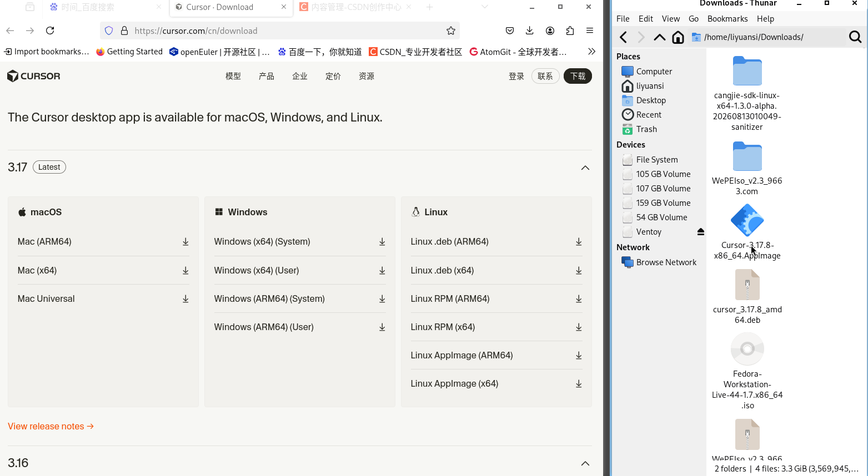Viewport: 868px width, 476px height.
Task: Switch to the 内容管理-CSDN创作中心 tab
Action: click(x=355, y=7)
